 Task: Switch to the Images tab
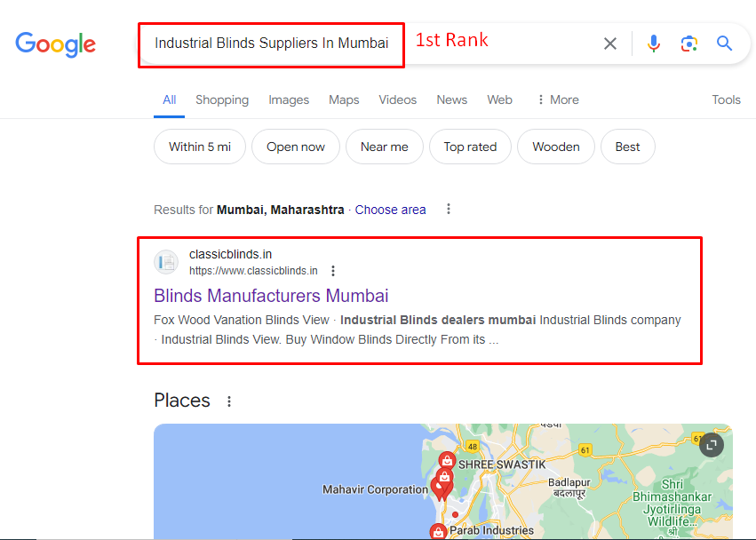289,99
